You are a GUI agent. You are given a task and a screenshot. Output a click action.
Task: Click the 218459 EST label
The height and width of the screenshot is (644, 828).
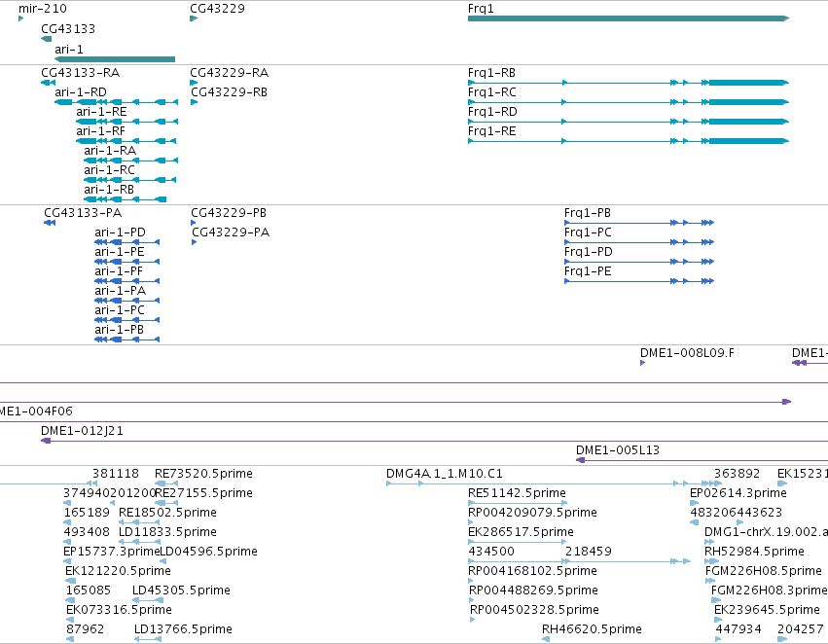coord(589,552)
